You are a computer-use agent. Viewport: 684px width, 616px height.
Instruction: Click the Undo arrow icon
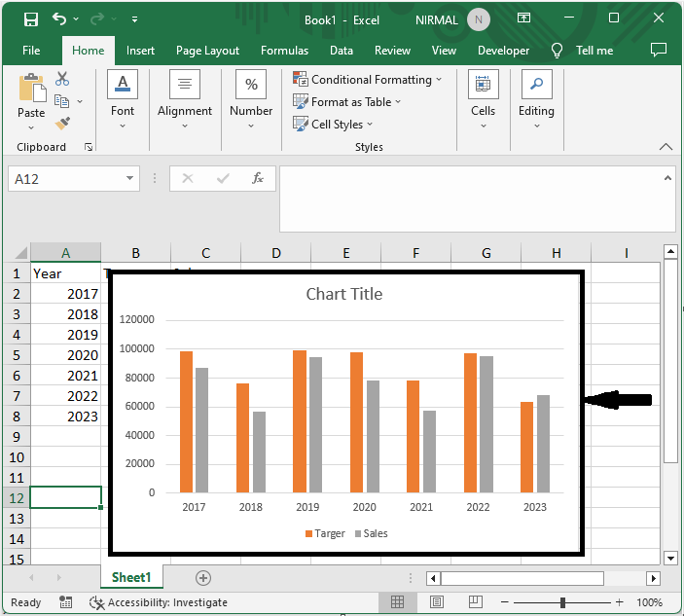click(x=60, y=19)
